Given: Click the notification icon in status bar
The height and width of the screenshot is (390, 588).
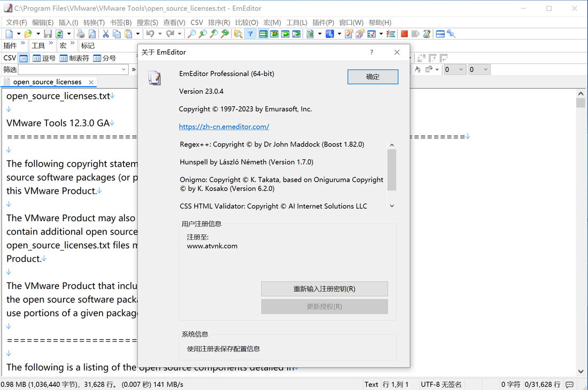Looking at the screenshot, I should click(x=569, y=384).
